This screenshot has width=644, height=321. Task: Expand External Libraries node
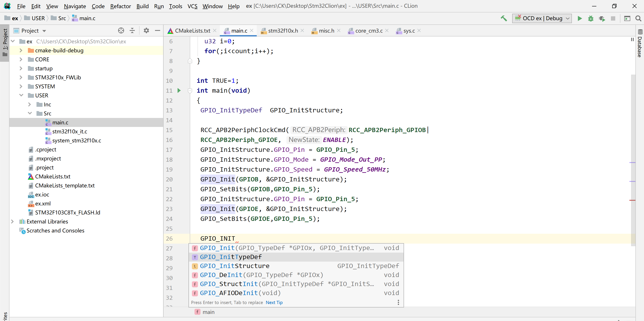12,222
